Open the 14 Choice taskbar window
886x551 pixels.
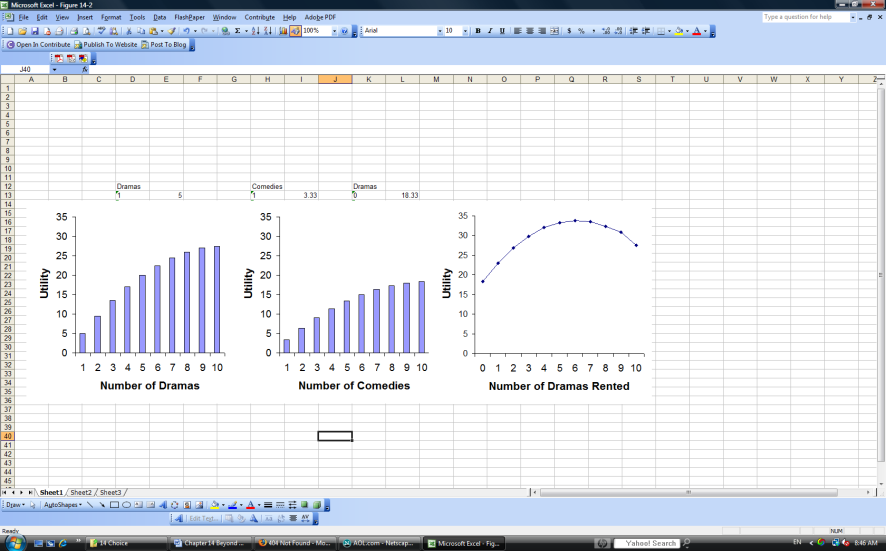pyautogui.click(x=127, y=543)
